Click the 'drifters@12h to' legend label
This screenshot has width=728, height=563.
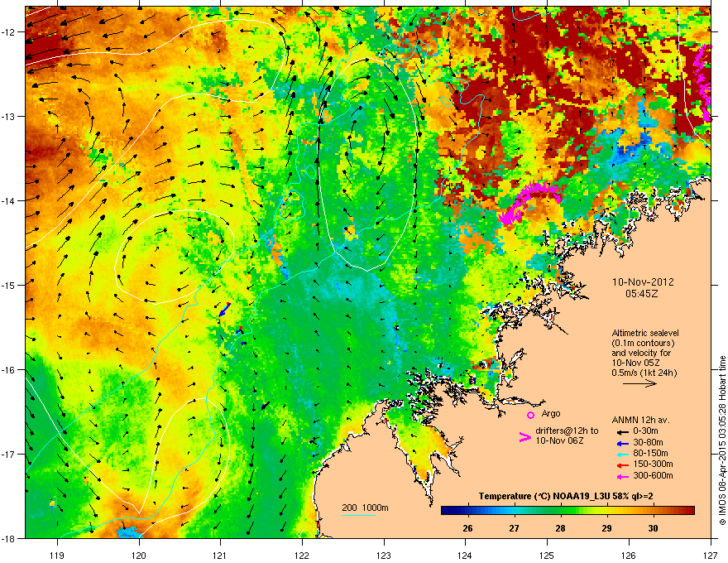[567, 431]
